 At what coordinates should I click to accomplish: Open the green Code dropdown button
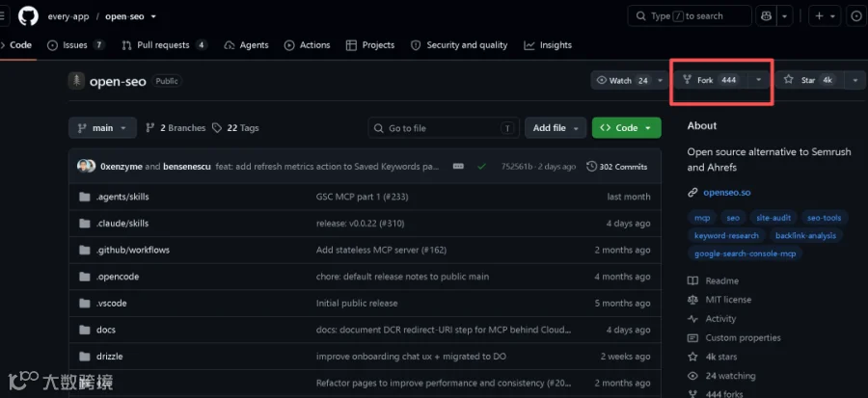626,128
